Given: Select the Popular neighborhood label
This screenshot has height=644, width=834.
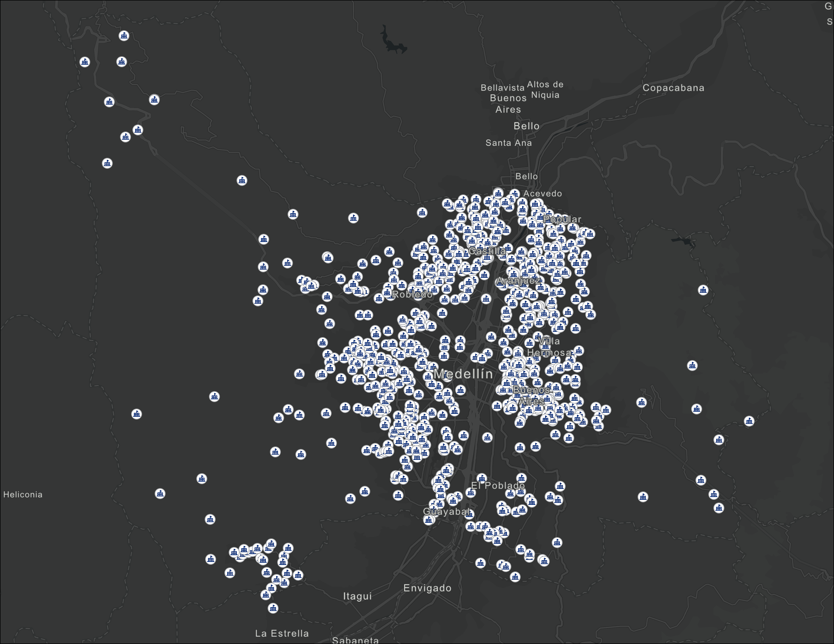Looking at the screenshot, I should (x=562, y=219).
